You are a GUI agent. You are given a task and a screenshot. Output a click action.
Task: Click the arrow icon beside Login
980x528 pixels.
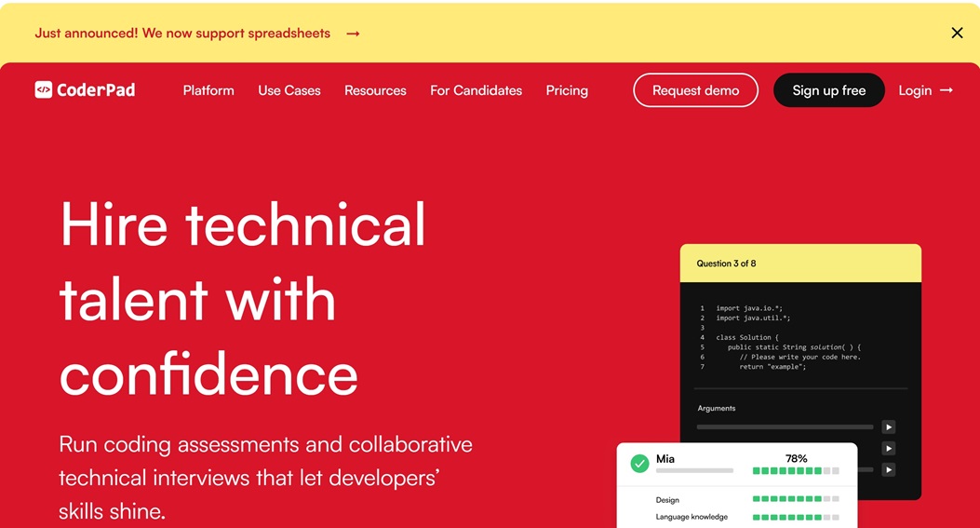point(946,90)
